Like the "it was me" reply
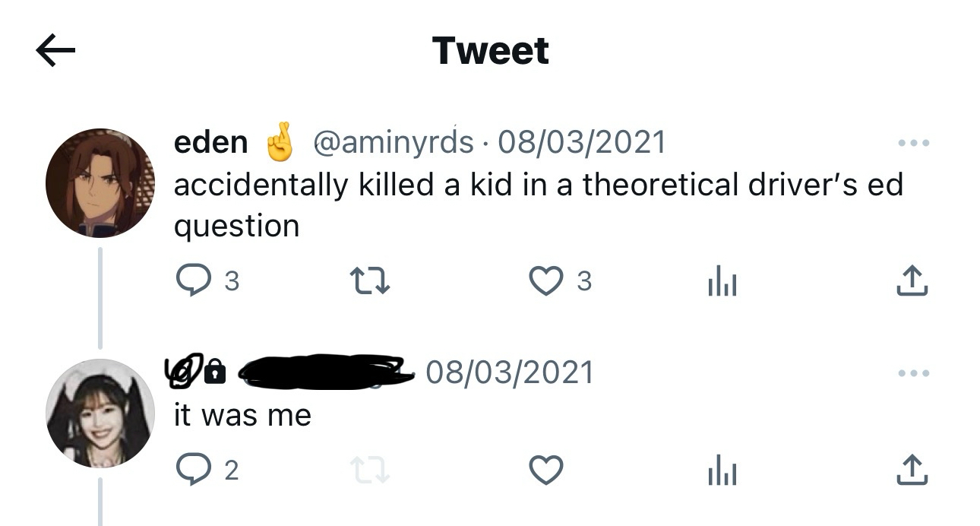Viewport: 980px width, 526px height. [x=545, y=471]
